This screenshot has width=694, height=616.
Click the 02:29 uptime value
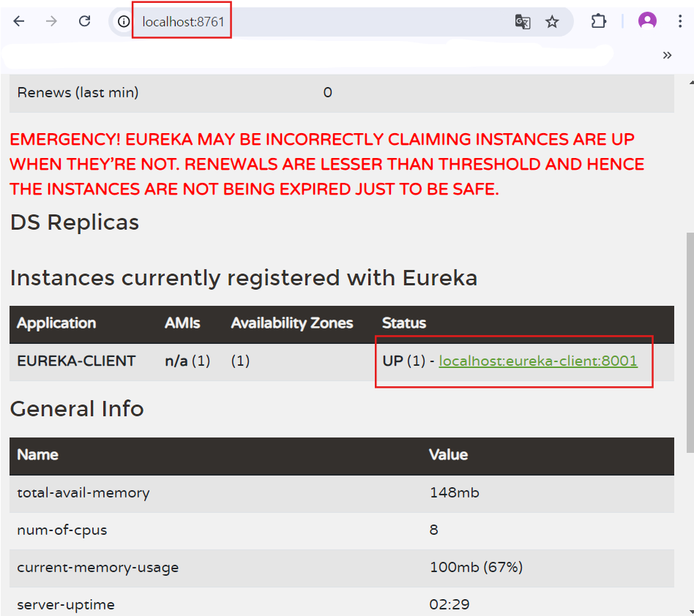[449, 604]
